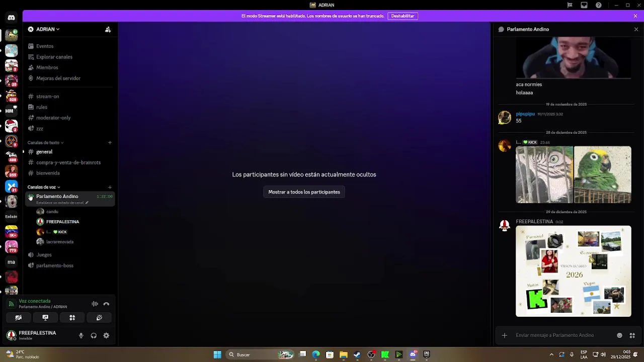This screenshot has height=362, width=644.
Task: Open the inbox icon in title bar
Action: pos(584,5)
